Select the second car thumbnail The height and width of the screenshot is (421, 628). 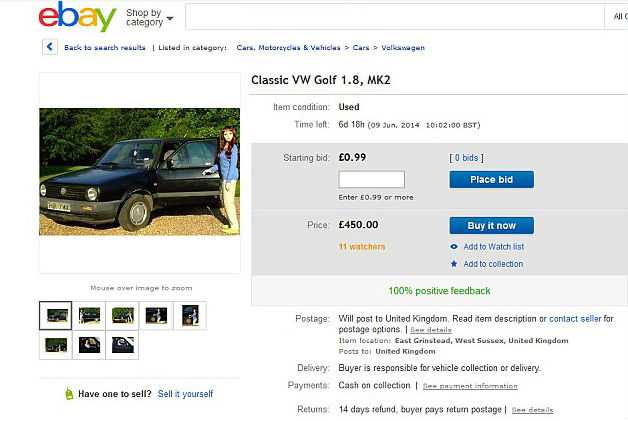(x=89, y=316)
